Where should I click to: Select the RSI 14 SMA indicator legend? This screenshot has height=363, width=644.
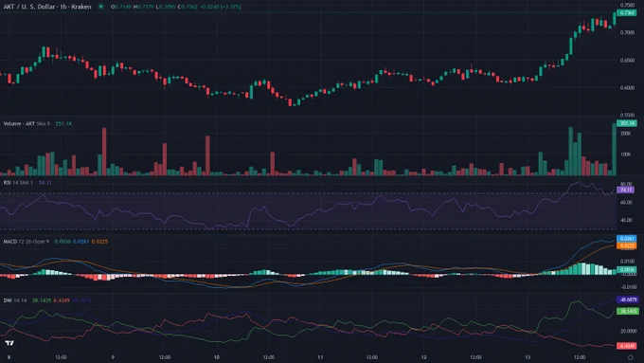18,183
